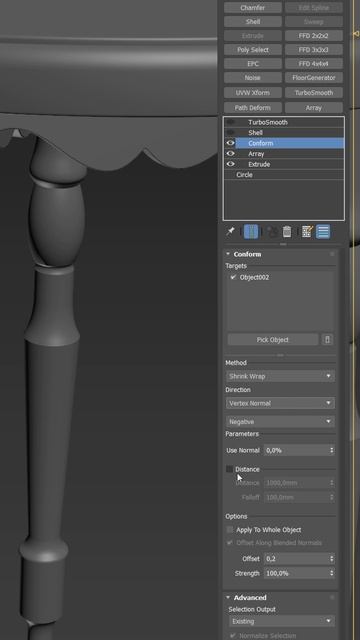Open Direction dropdown showing Vertex Normal
Image resolution: width=360 pixels, height=640 pixels.
280,403
